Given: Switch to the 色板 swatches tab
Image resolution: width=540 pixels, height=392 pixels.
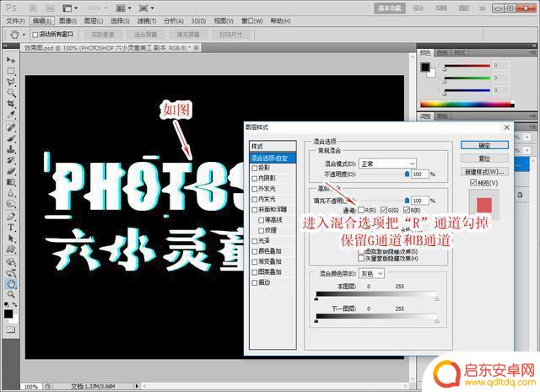Looking at the screenshot, I should [442, 52].
